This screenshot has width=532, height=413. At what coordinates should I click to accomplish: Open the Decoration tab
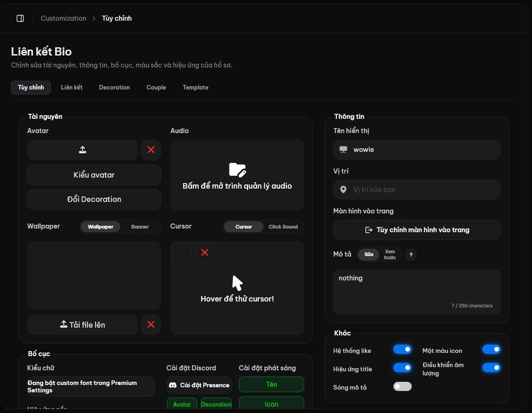[114, 88]
